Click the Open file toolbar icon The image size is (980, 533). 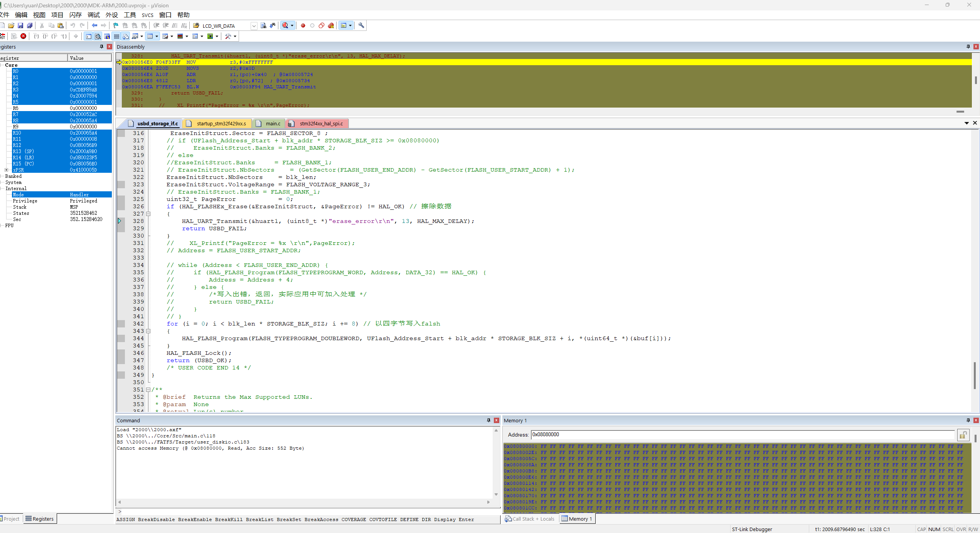tap(11, 25)
